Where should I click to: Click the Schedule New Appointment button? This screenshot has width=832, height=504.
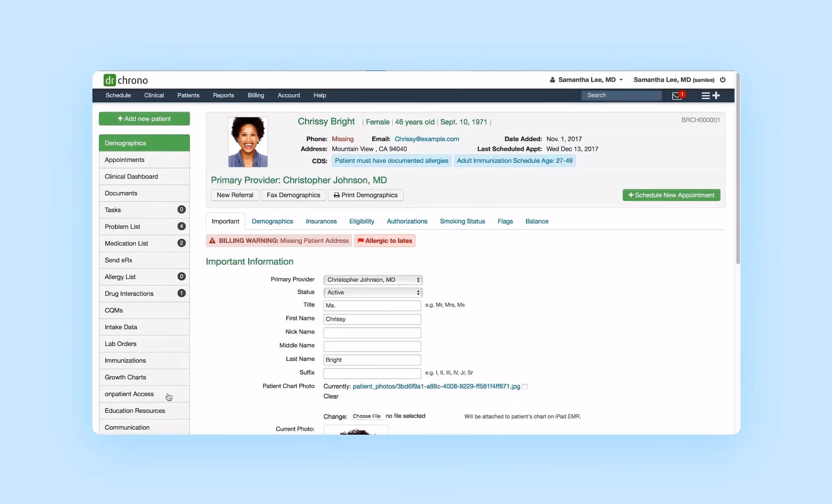(671, 195)
